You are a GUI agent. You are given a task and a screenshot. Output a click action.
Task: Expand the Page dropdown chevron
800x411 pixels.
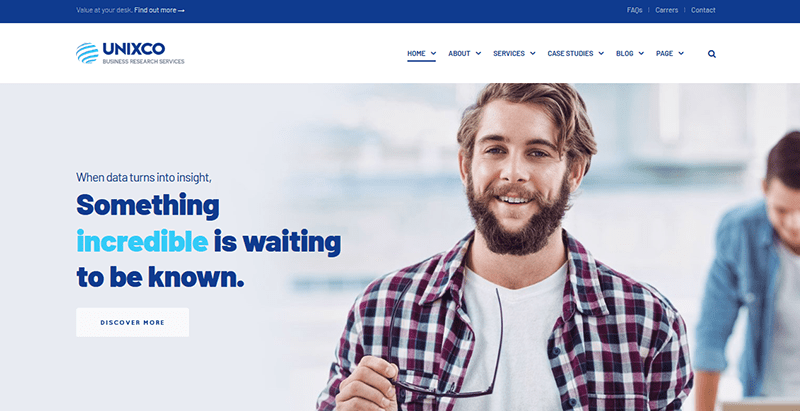tap(681, 53)
